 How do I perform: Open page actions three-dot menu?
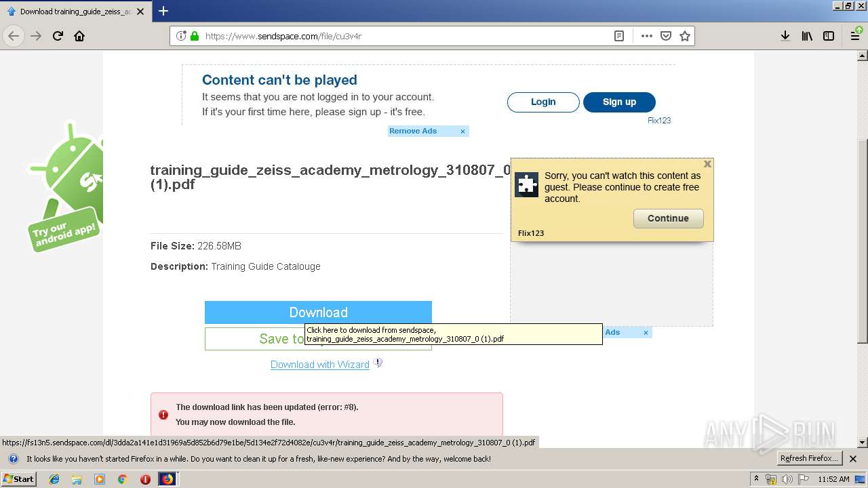coord(647,36)
